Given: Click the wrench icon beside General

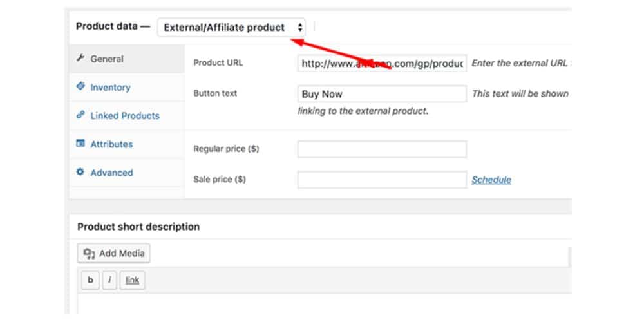Looking at the screenshot, I should pos(80,59).
